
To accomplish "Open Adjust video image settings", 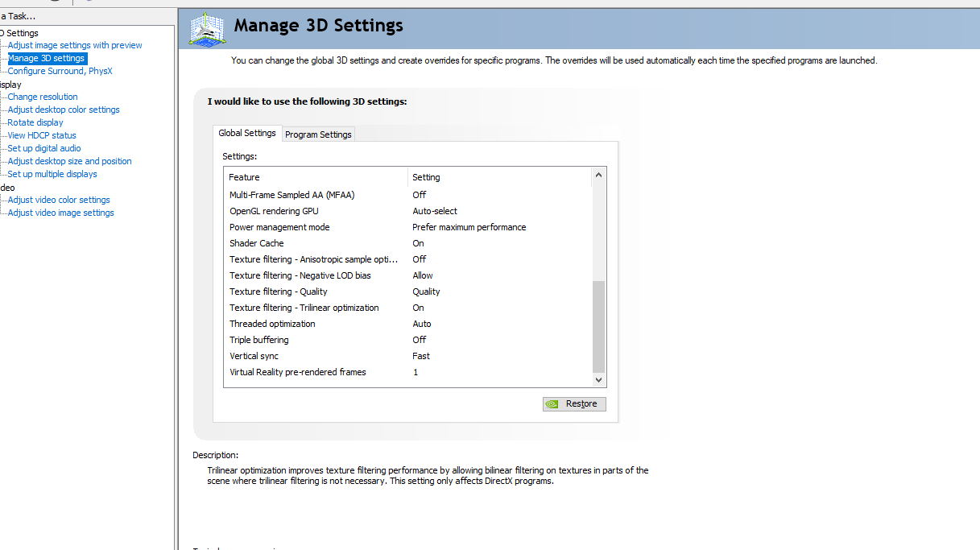I will (61, 213).
